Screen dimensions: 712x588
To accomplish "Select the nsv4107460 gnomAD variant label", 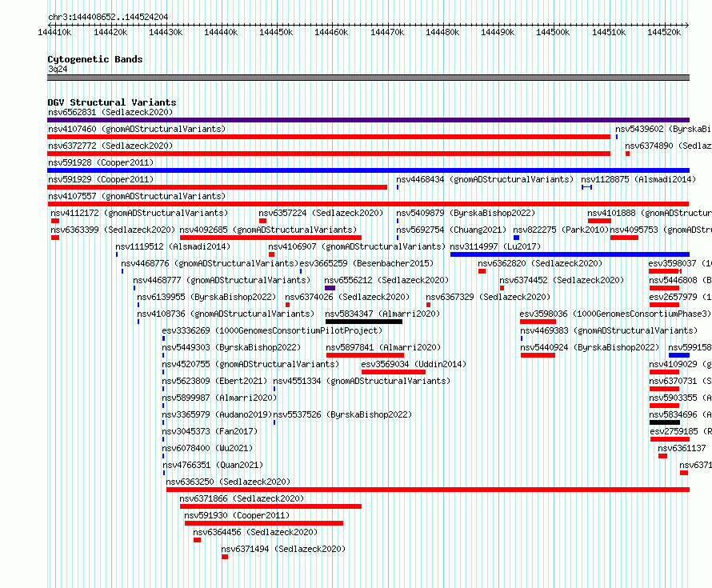I will point(137,129).
